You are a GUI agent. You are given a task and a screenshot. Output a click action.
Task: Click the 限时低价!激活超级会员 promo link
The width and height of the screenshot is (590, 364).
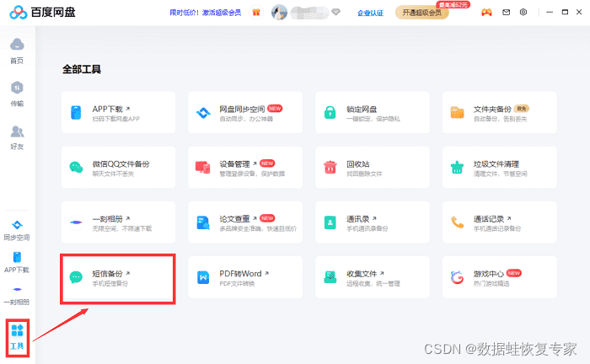tap(206, 13)
